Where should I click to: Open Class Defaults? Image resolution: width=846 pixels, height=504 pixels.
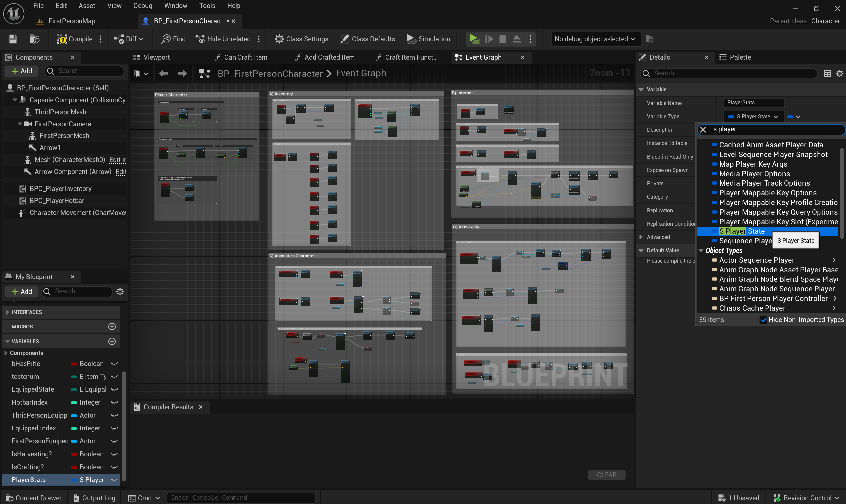367,39
